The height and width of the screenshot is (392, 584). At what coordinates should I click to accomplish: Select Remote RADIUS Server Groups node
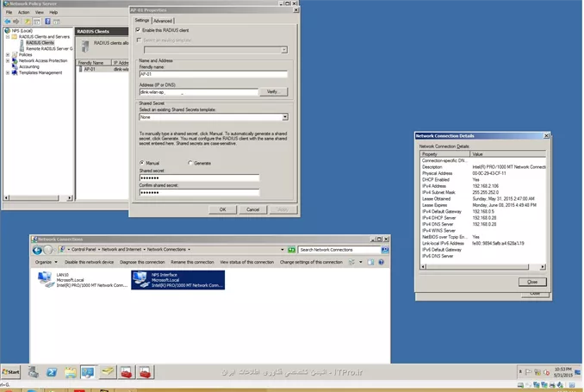click(49, 49)
